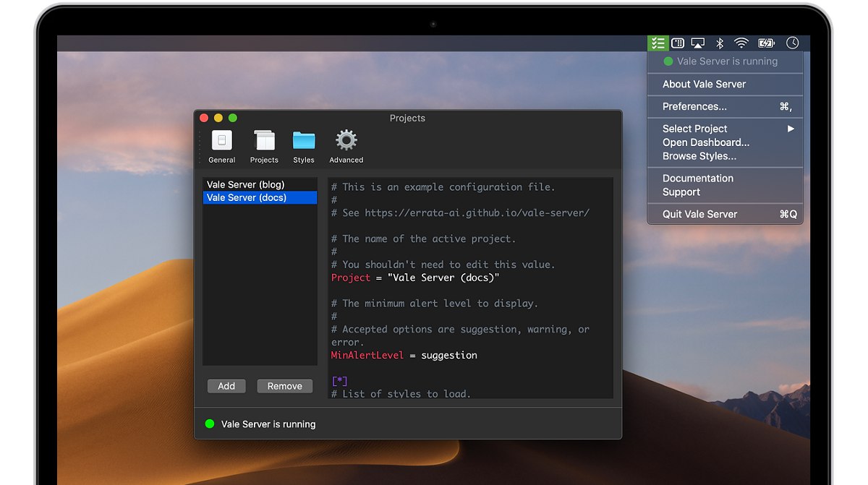Click the "example configuration file" comment line
Image resolution: width=868 pixels, height=485 pixels.
443,186
